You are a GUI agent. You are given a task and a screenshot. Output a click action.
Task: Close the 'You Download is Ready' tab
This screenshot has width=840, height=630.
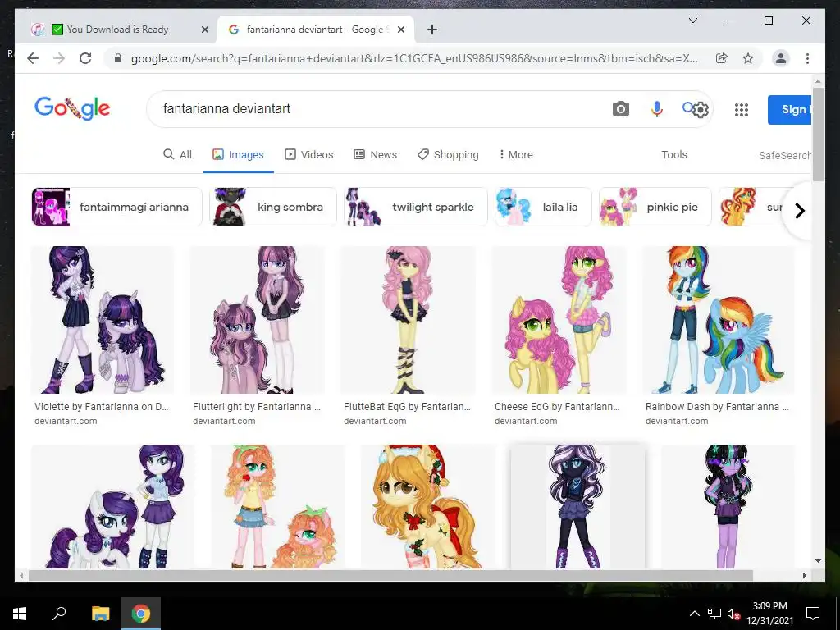(204, 30)
